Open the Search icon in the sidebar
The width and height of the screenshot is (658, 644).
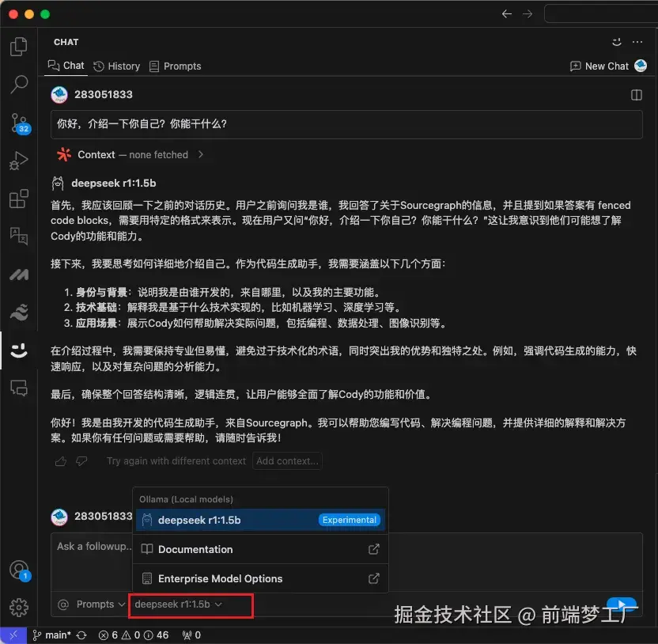[19, 85]
